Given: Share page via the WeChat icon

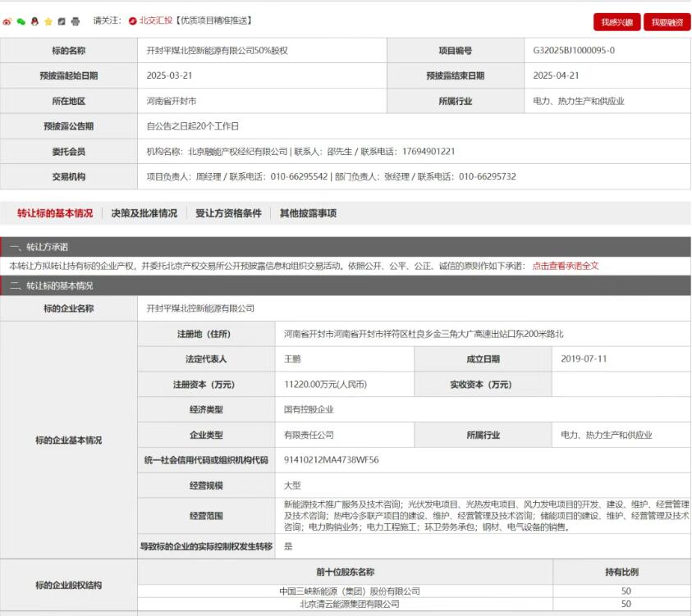Looking at the screenshot, I should 21,21.
